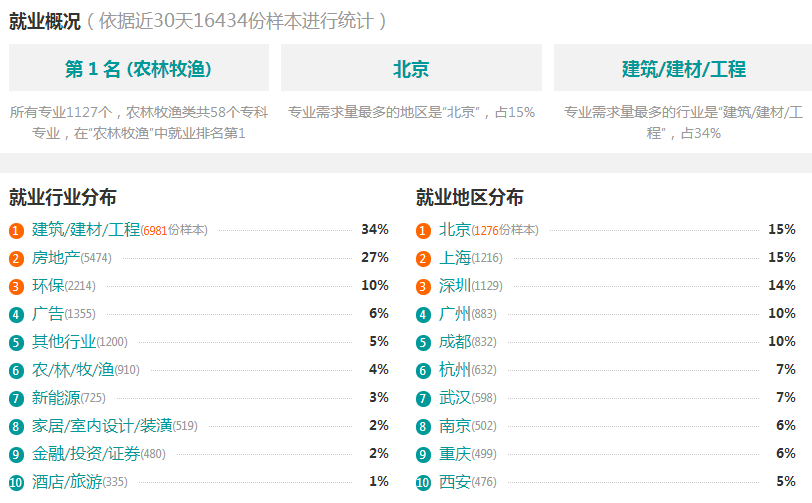Open the 上海 region link
Image resolution: width=812 pixels, height=503 pixels.
(x=455, y=257)
